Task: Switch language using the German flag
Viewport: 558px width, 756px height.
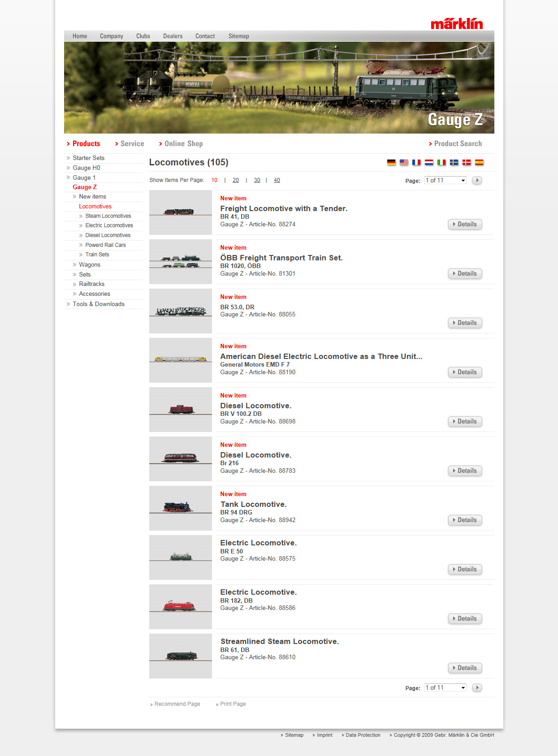Action: 391,162
